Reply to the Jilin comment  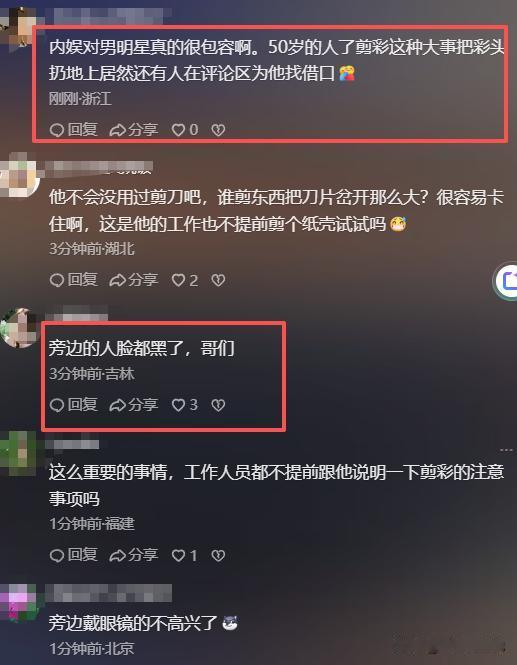pyautogui.click(x=73, y=405)
